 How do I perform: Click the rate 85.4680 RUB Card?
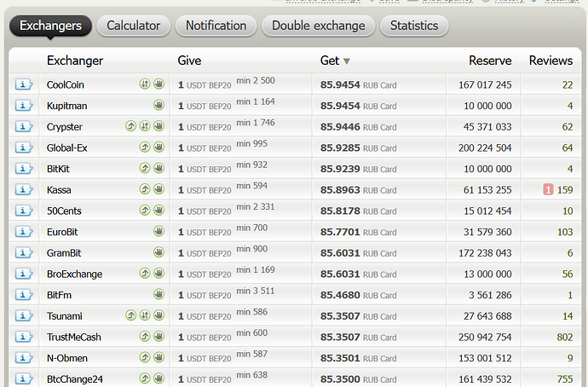[358, 295]
